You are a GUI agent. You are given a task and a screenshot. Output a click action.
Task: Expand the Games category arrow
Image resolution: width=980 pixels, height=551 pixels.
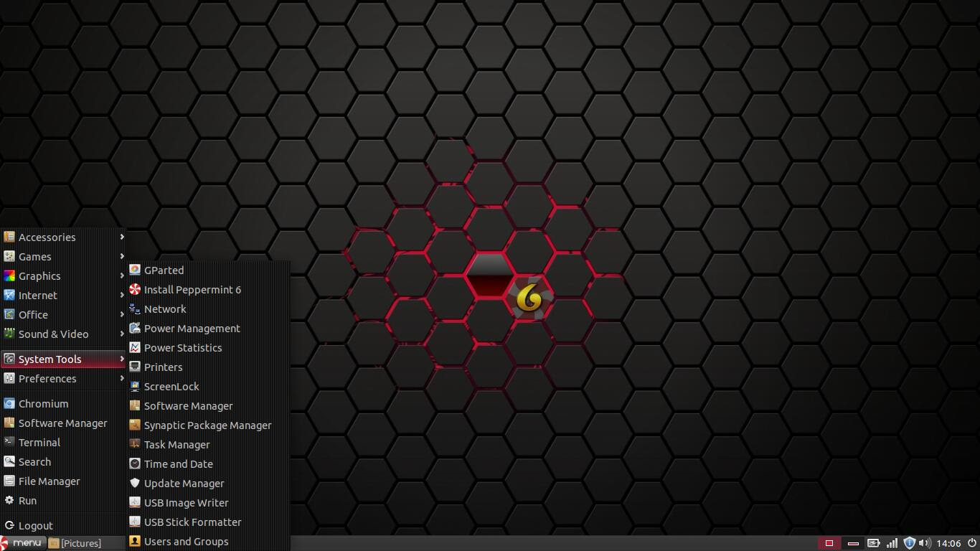(122, 256)
